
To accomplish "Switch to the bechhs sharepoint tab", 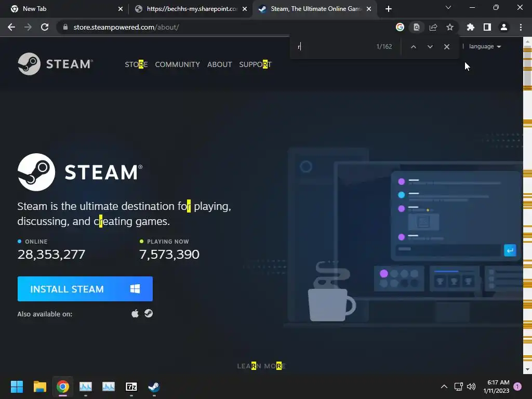I will click(191, 9).
